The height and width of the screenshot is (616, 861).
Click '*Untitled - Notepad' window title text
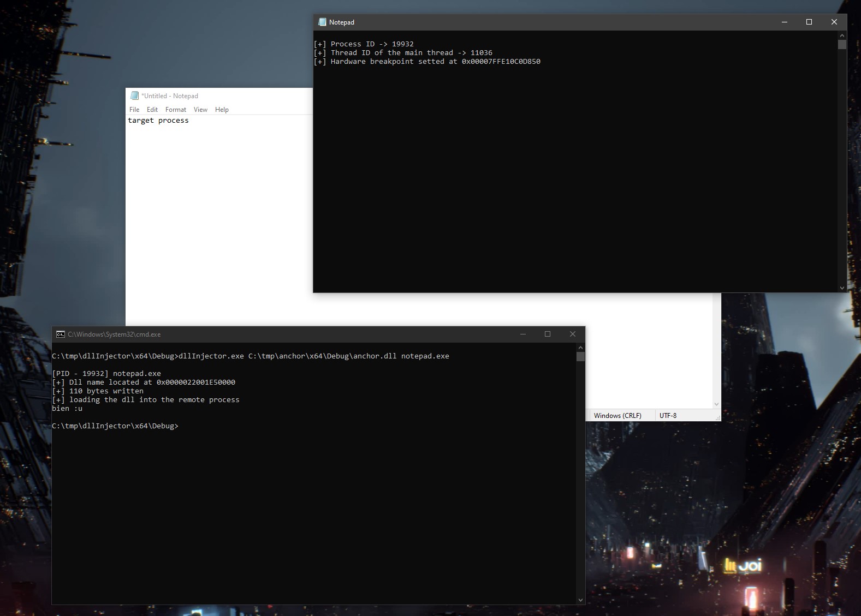point(170,96)
